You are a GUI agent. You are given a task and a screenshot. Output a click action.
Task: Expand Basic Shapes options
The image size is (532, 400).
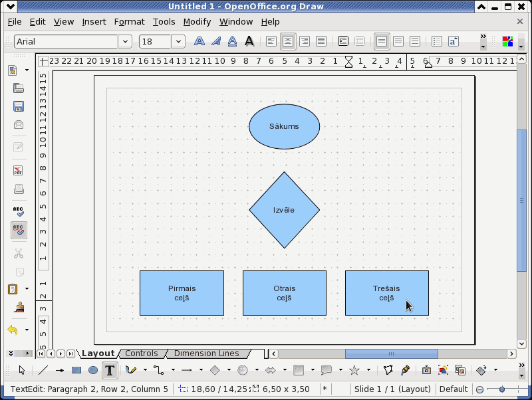229,370
